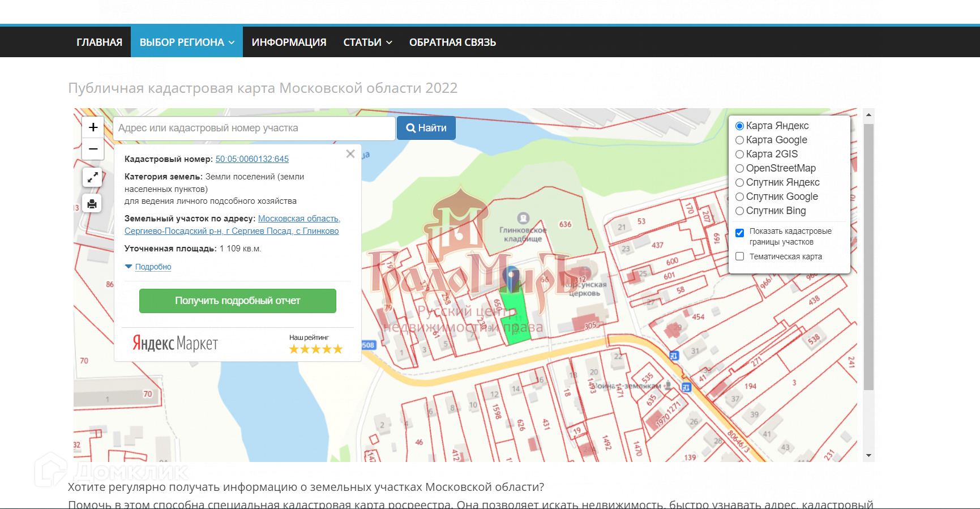The height and width of the screenshot is (509, 980).
Task: Close the cadastral info popup
Action: pos(350,154)
